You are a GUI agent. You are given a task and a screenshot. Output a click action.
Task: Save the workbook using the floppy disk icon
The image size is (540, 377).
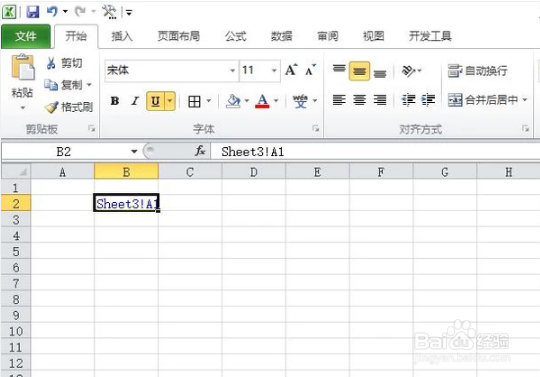(33, 12)
